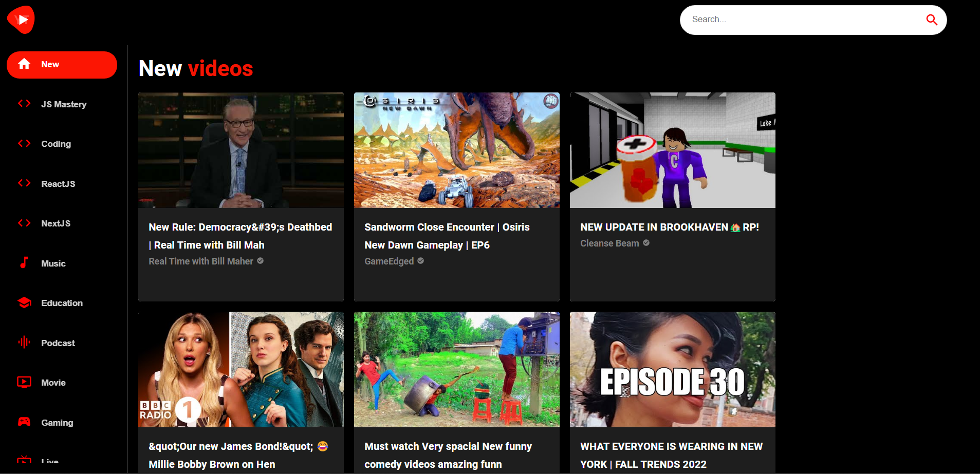This screenshot has height=474, width=980.
Task: Select the code icon beside Coding
Action: pyautogui.click(x=24, y=144)
